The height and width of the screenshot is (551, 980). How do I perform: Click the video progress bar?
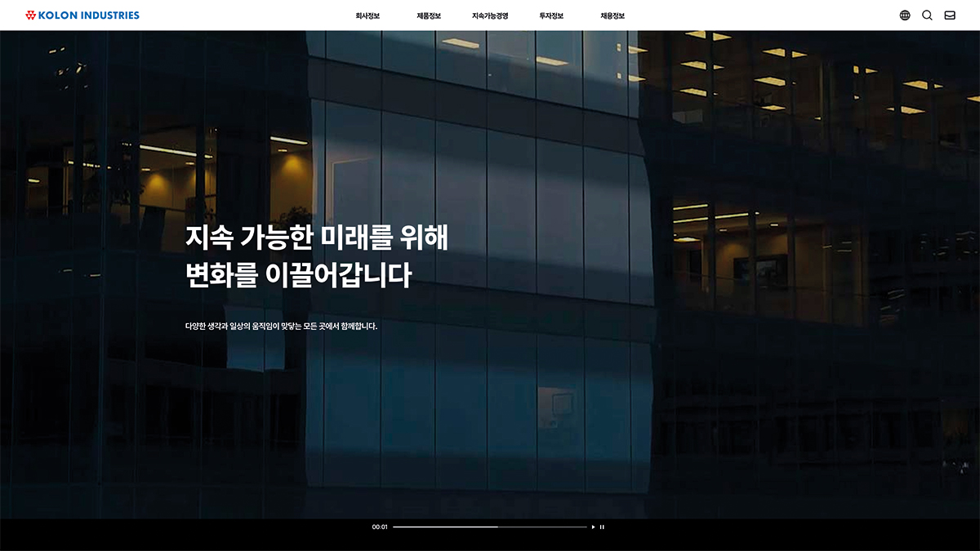(x=489, y=527)
